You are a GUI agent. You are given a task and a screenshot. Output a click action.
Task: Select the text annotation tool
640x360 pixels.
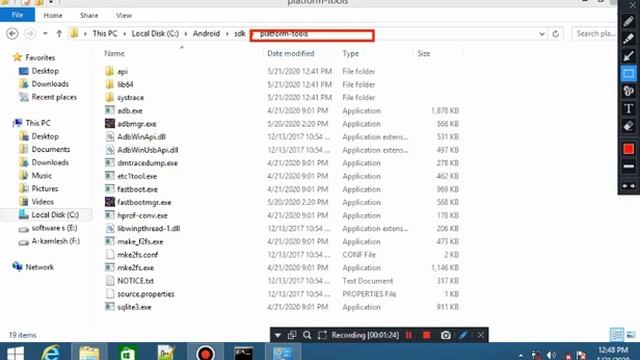tap(629, 109)
